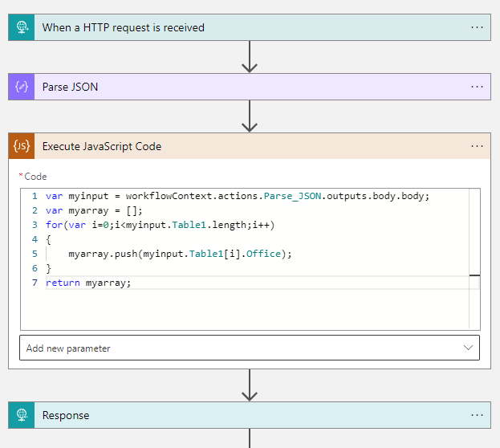Image resolution: width=500 pixels, height=448 pixels.
Task: Click the HTTP request trigger icon
Action: coord(22,27)
